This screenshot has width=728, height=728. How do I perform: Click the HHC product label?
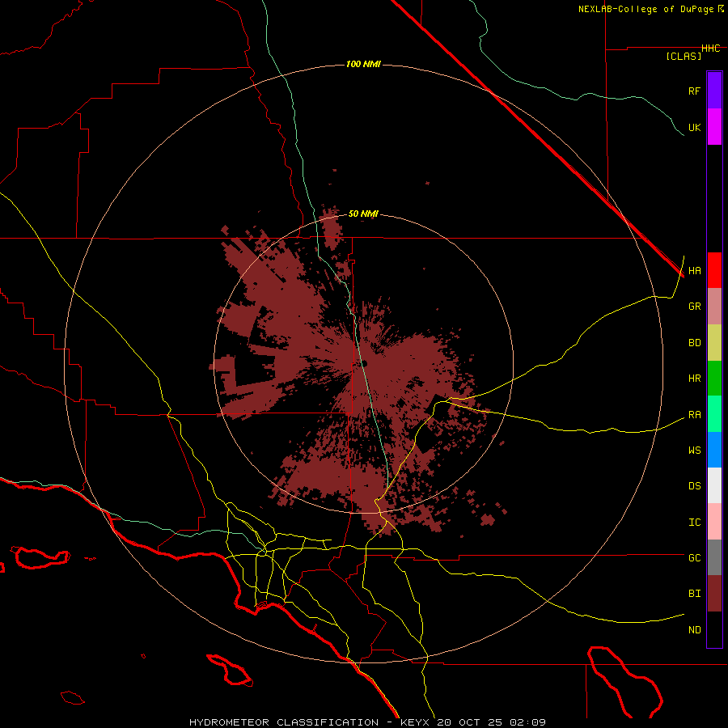tap(711, 49)
